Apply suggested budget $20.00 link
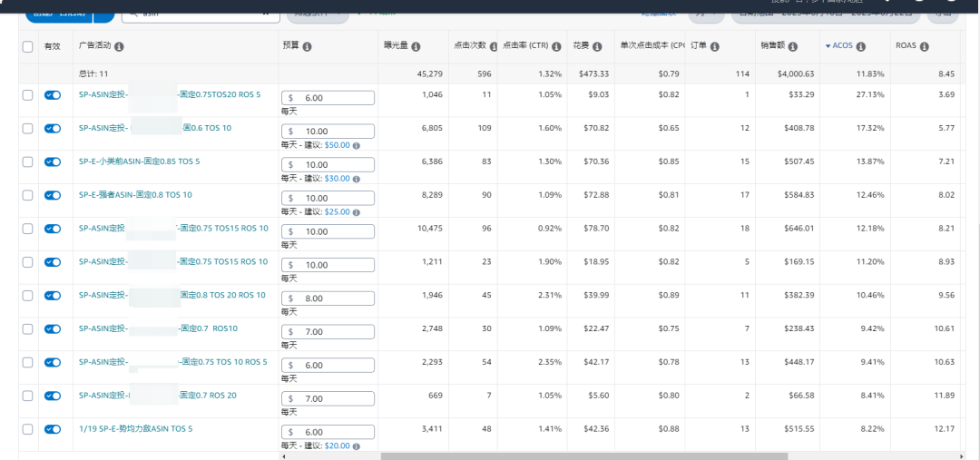This screenshot has height=460, width=980. click(338, 445)
